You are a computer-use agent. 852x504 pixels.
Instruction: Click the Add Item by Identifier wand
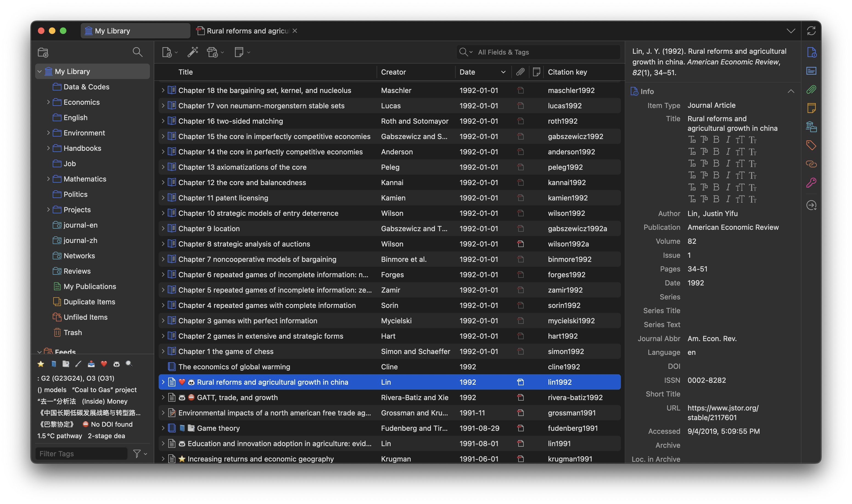(193, 52)
